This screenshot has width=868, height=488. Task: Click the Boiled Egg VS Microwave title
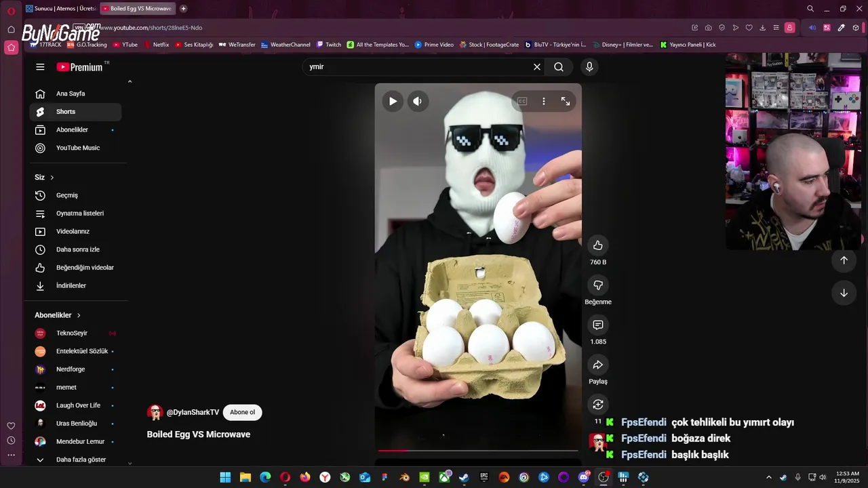[x=199, y=434]
